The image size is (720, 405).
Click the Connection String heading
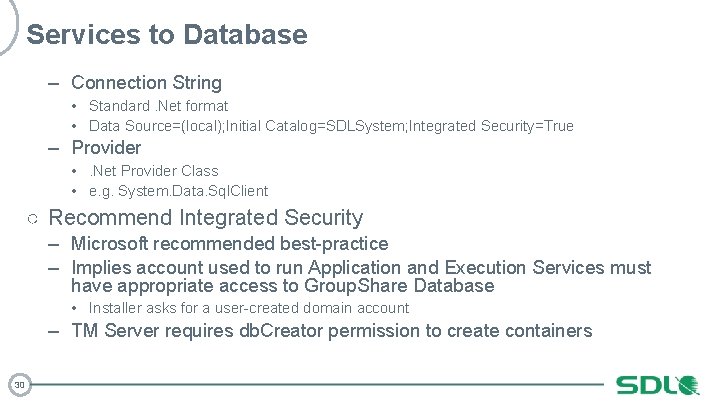pyautogui.click(x=146, y=83)
